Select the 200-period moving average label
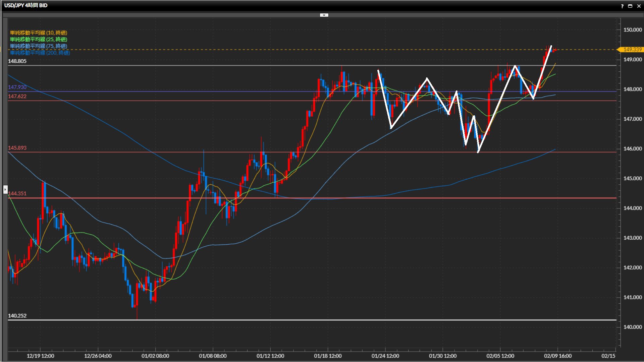This screenshot has width=644, height=362. click(40, 53)
